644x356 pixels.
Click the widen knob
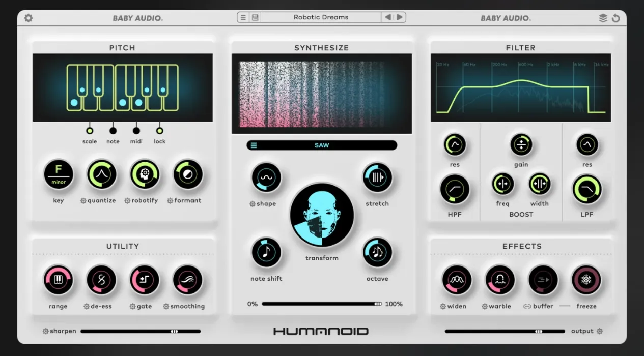pos(457,280)
